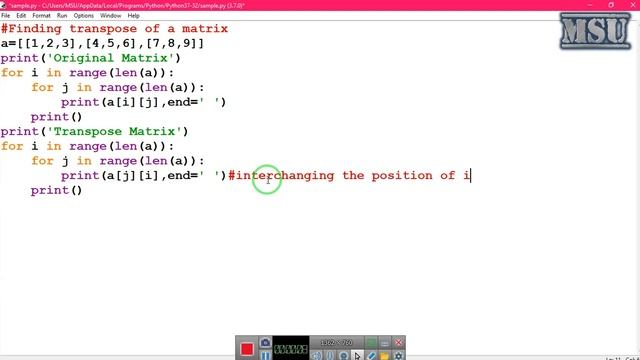Image resolution: width=640 pixels, height=360 pixels.
Task: Open the Edit menu
Action: [x=21, y=16]
